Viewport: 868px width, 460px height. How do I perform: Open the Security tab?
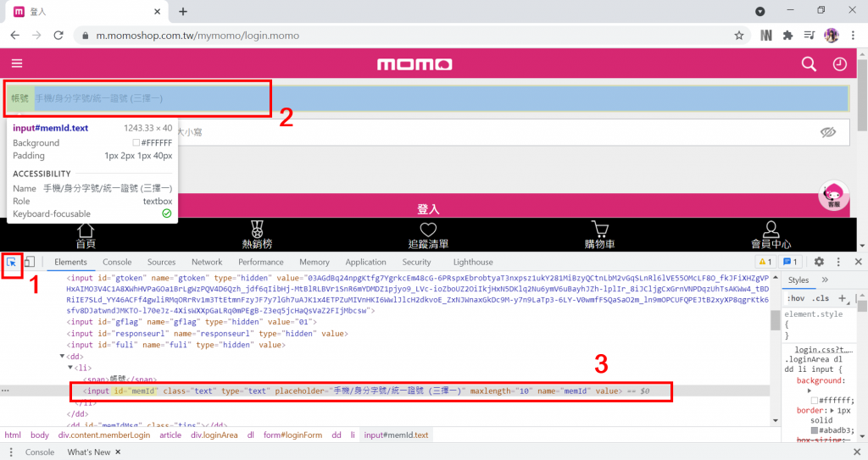coord(416,262)
